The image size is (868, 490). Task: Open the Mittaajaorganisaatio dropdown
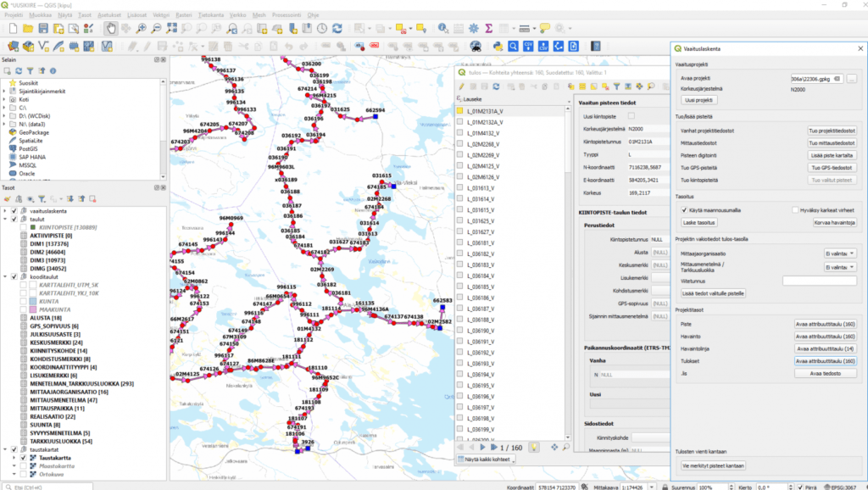pos(839,253)
